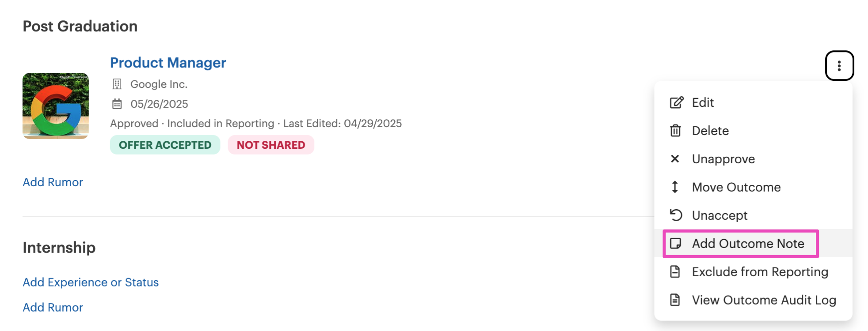Click the Add Outcome Note sticky-note icon

675,244
